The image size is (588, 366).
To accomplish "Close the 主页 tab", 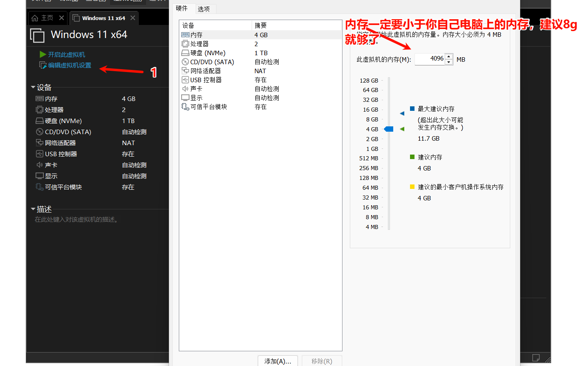I will click(61, 18).
